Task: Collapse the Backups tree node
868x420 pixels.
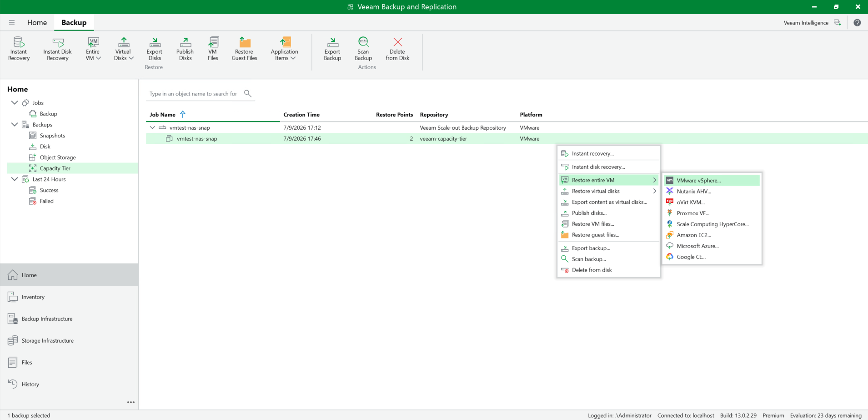Action: click(15, 124)
